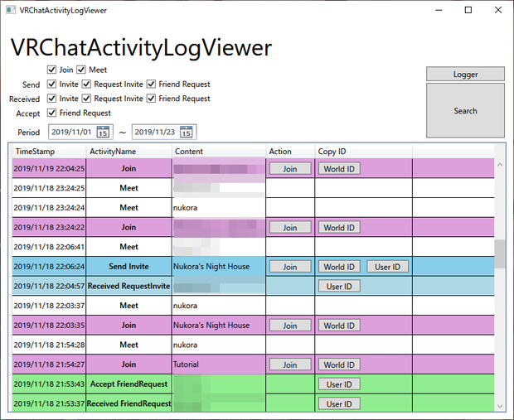Join Nukora's Night House from 22:03:35 row
The image size is (514, 420).
click(290, 326)
